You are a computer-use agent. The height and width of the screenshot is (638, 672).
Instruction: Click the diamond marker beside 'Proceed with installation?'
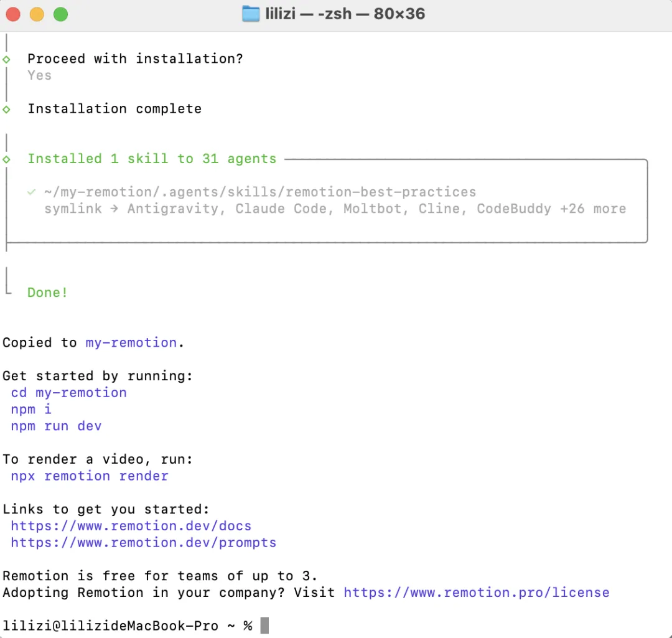pyautogui.click(x=6, y=59)
